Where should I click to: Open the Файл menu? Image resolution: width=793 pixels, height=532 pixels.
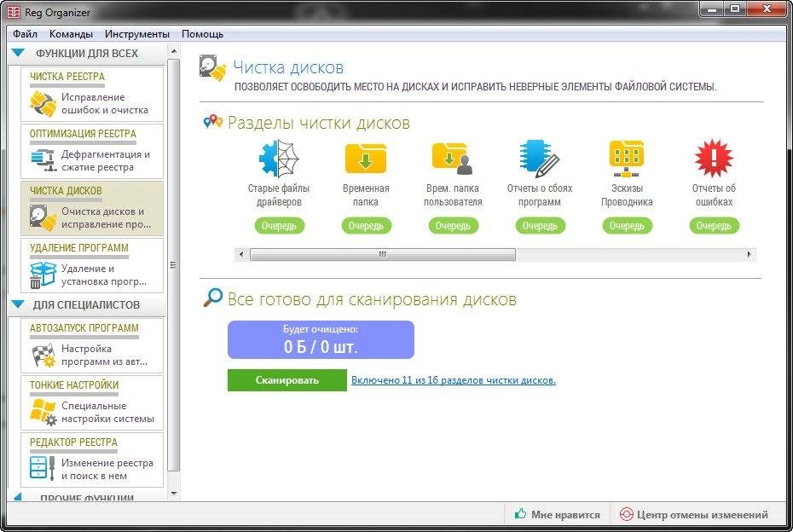pyautogui.click(x=25, y=34)
